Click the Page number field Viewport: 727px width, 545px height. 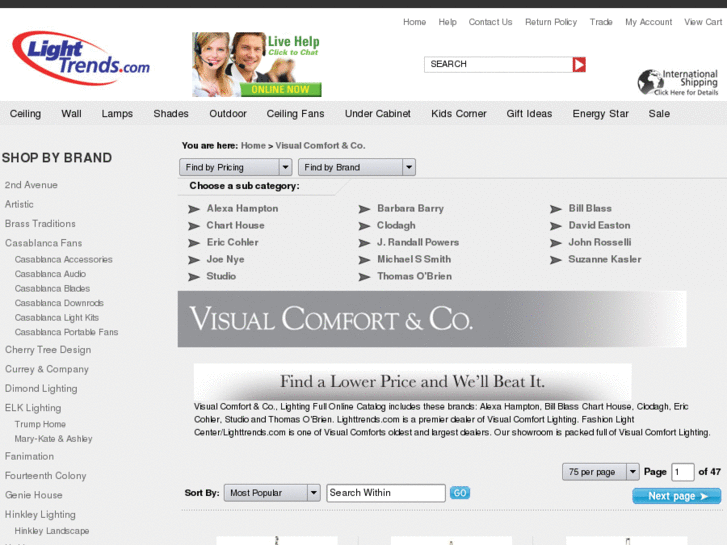[682, 472]
